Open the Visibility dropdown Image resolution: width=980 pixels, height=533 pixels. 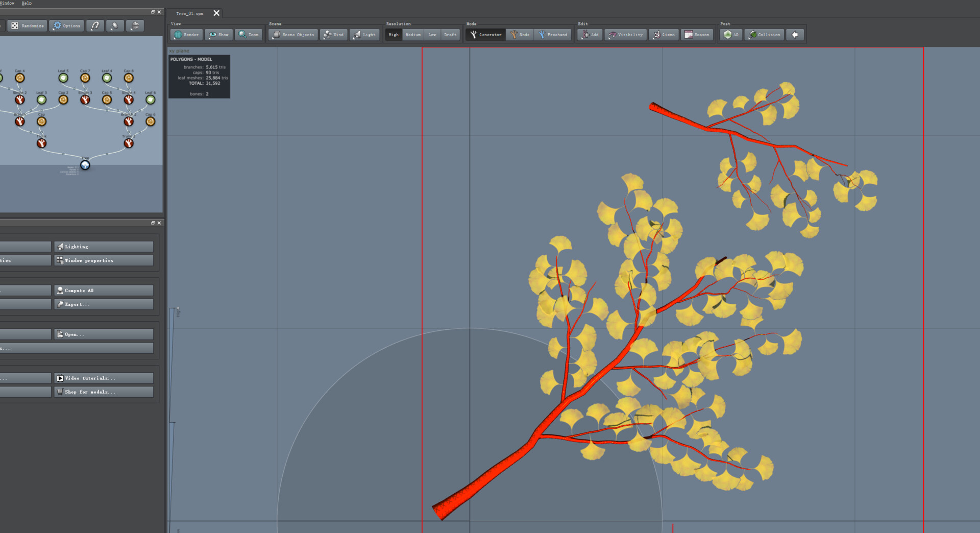[x=625, y=35]
